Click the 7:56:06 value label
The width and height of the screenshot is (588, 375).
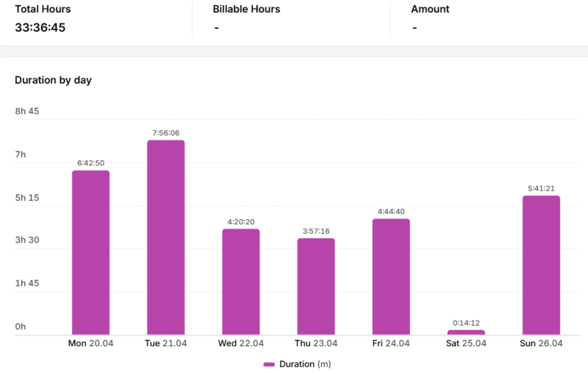pyautogui.click(x=166, y=133)
